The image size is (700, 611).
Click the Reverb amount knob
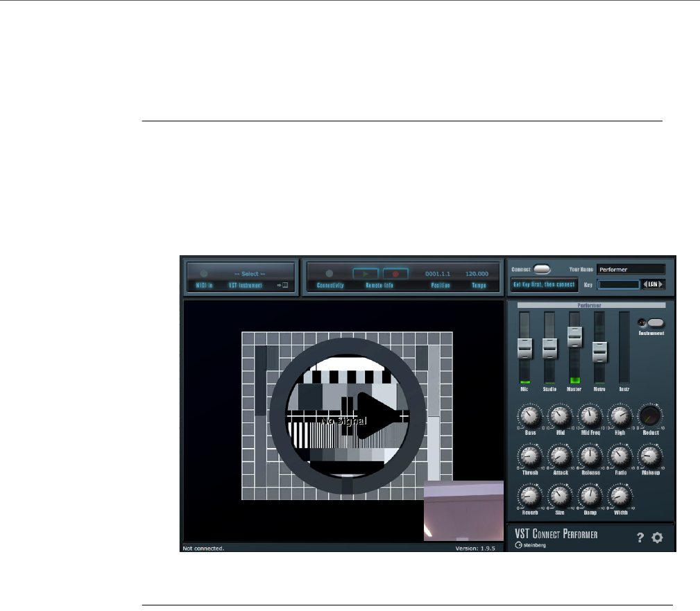coord(530,496)
